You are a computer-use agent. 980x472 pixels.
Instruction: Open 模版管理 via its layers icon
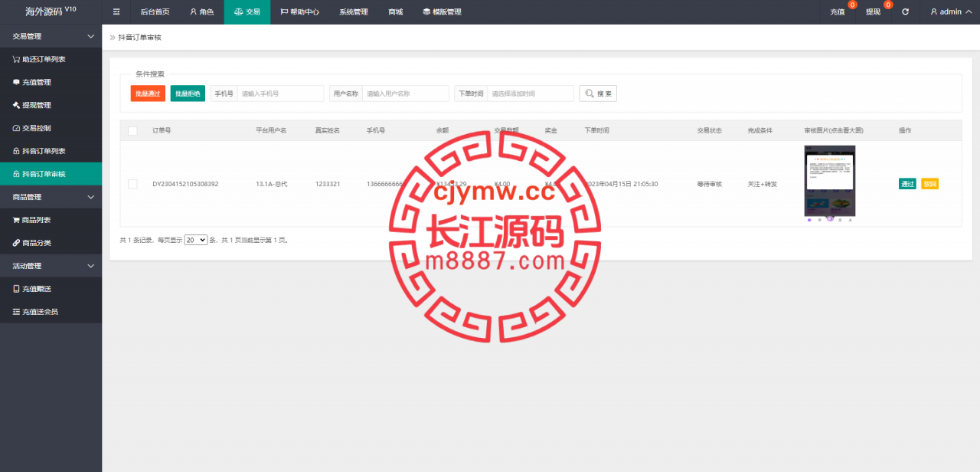(x=426, y=12)
